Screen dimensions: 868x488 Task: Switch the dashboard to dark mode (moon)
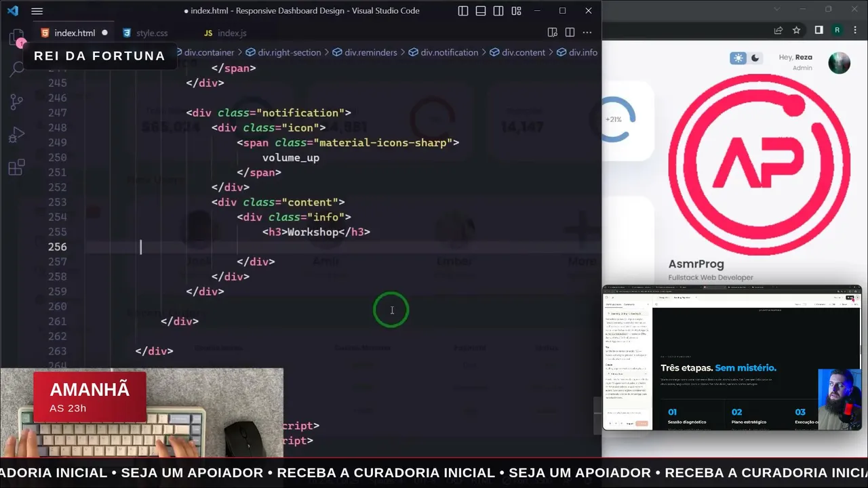pyautogui.click(x=755, y=58)
